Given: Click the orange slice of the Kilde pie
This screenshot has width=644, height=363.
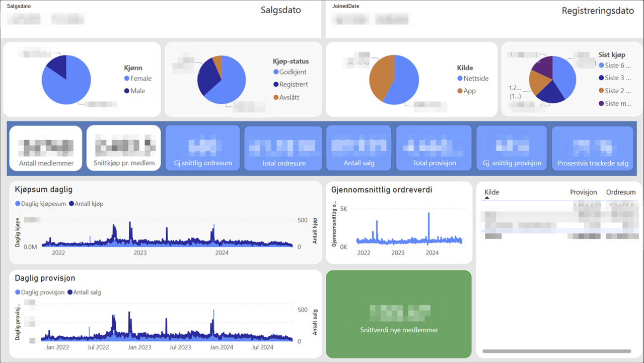Looking at the screenshot, I should (x=380, y=78).
